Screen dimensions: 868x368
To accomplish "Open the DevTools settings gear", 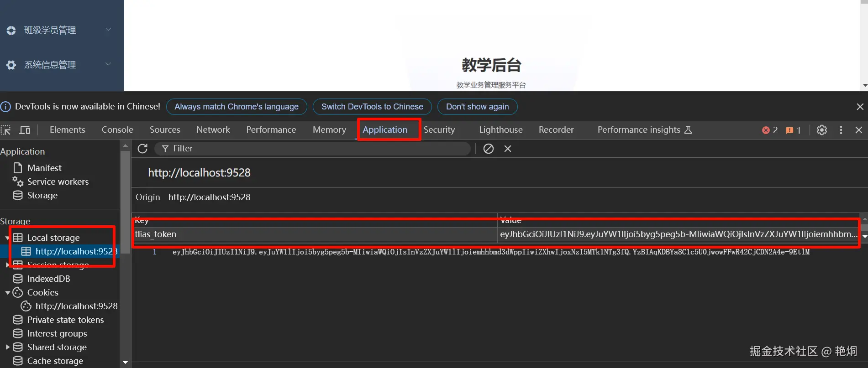I will (822, 130).
